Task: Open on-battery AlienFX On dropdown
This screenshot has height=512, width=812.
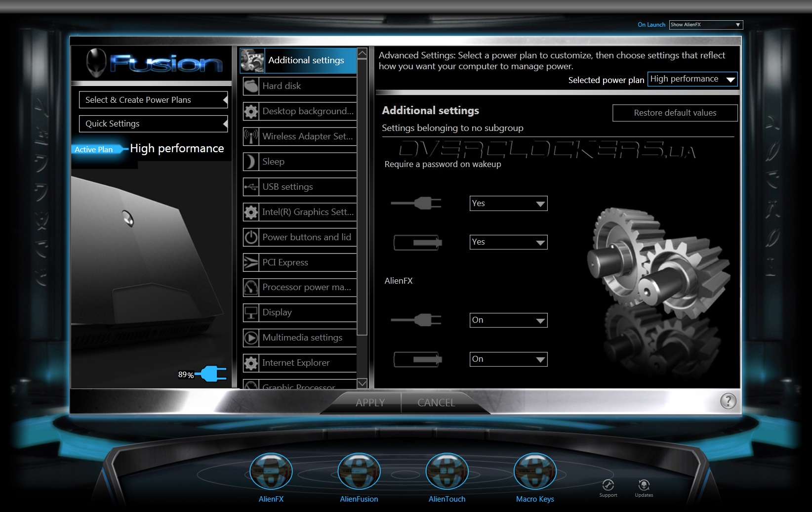Action: click(x=508, y=359)
